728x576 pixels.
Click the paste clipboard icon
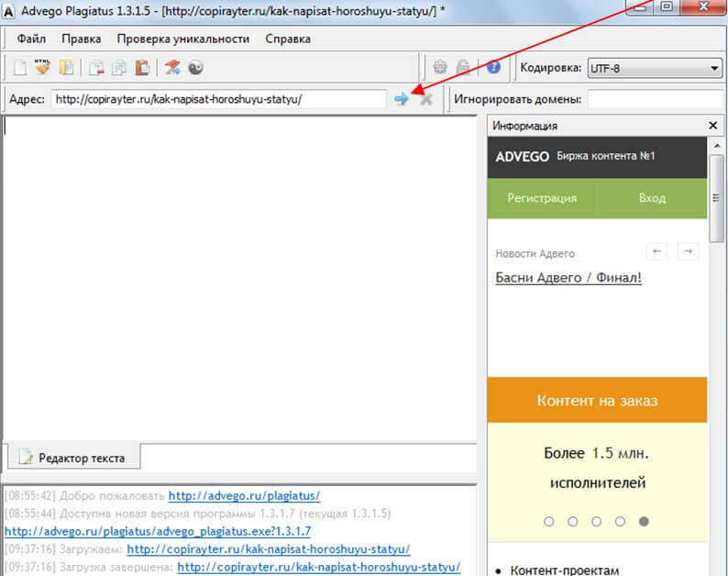point(142,68)
